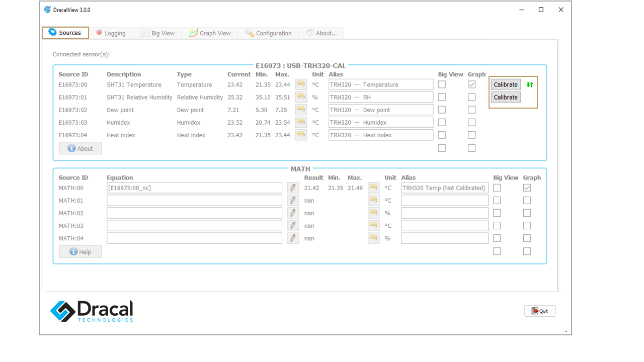Click source ID E16973:00
The height and width of the screenshot is (362, 644).
point(72,84)
